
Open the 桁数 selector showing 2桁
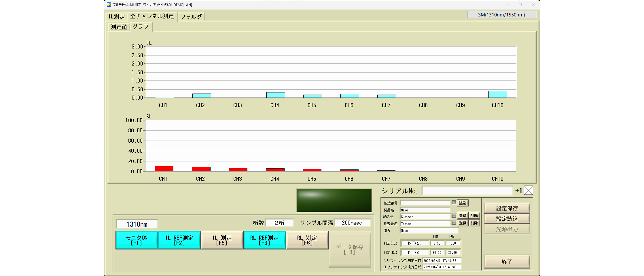point(279,223)
